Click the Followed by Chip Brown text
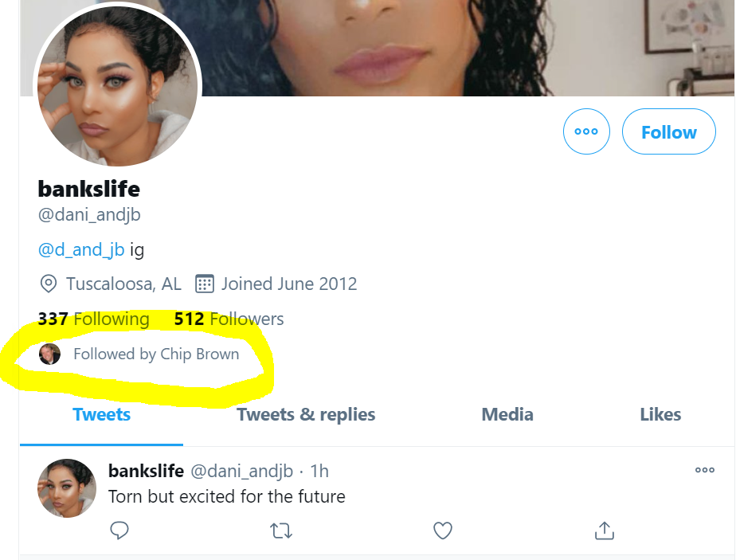Screen dimensions: 736x560 [156, 354]
